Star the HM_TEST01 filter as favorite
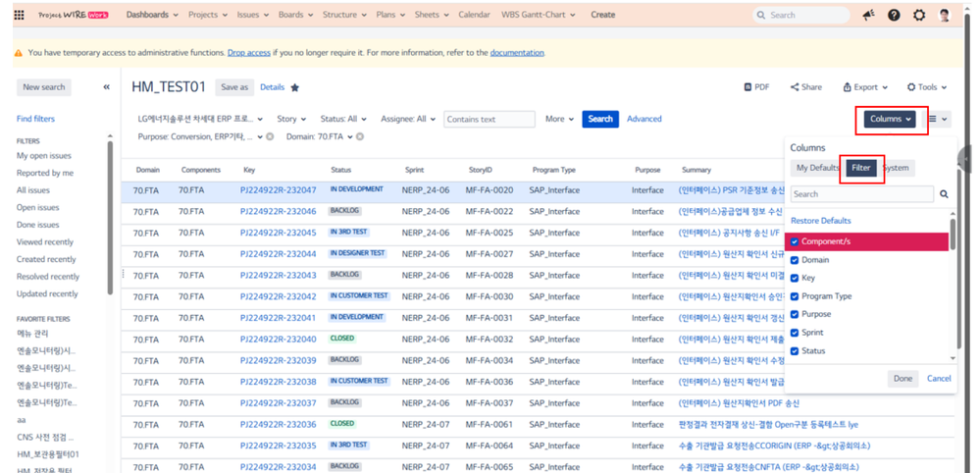980x473 pixels. click(295, 87)
